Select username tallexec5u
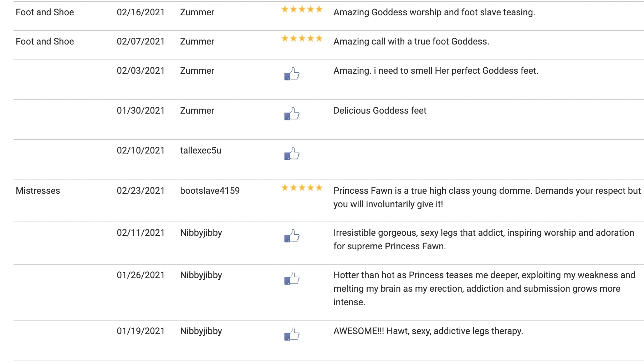Screen dimensions: 644x364 point(200,151)
